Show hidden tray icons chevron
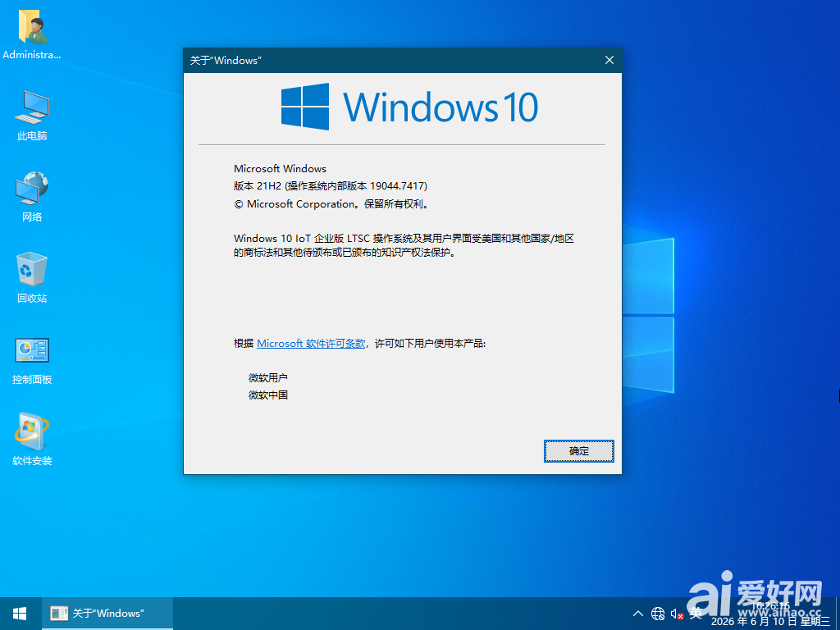This screenshot has width=840, height=630. click(x=638, y=614)
